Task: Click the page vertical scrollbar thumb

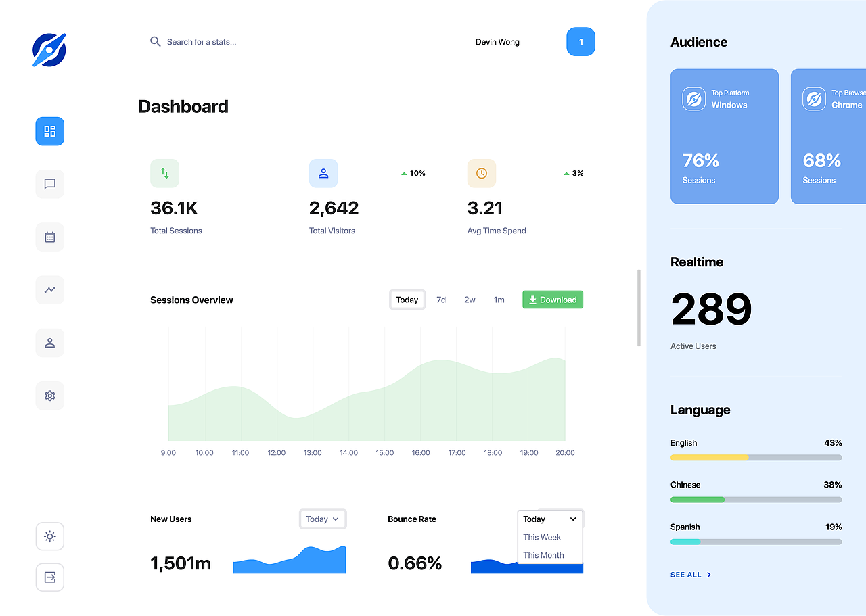Action: tap(639, 308)
